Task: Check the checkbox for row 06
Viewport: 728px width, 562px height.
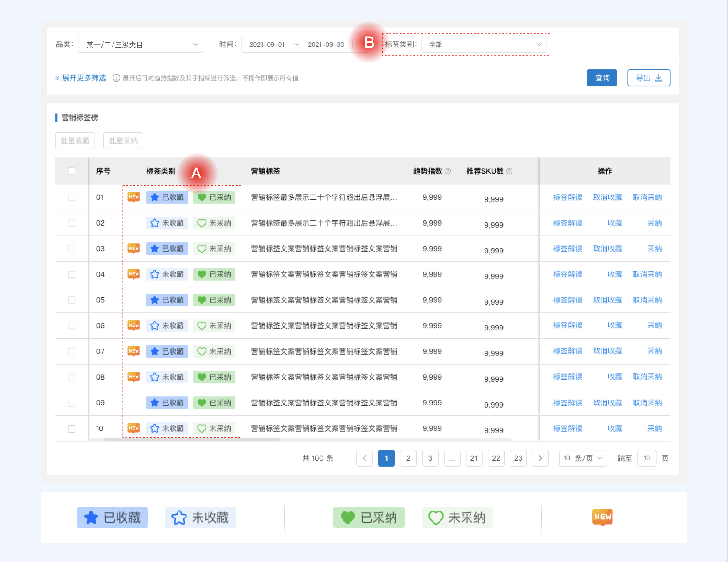Action: click(x=71, y=325)
